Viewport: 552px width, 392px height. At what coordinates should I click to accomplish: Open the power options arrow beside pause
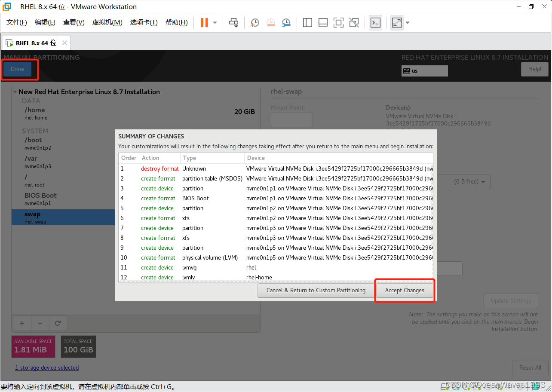point(215,22)
